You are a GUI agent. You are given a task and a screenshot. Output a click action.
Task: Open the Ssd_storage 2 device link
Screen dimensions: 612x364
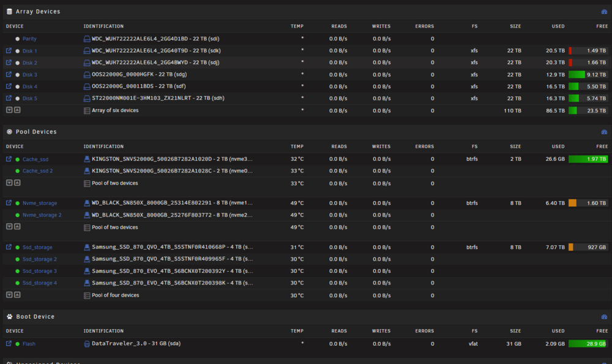(39, 259)
